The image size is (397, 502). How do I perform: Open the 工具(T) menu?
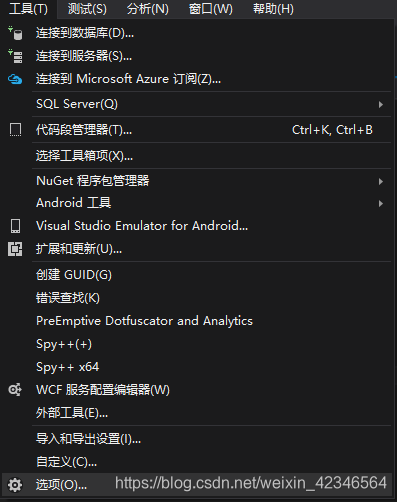[29, 9]
